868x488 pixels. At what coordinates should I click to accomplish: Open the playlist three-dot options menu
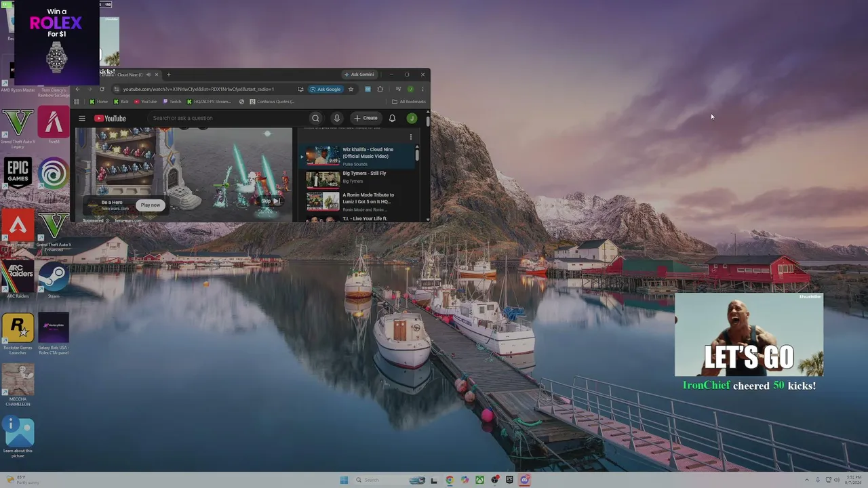410,137
